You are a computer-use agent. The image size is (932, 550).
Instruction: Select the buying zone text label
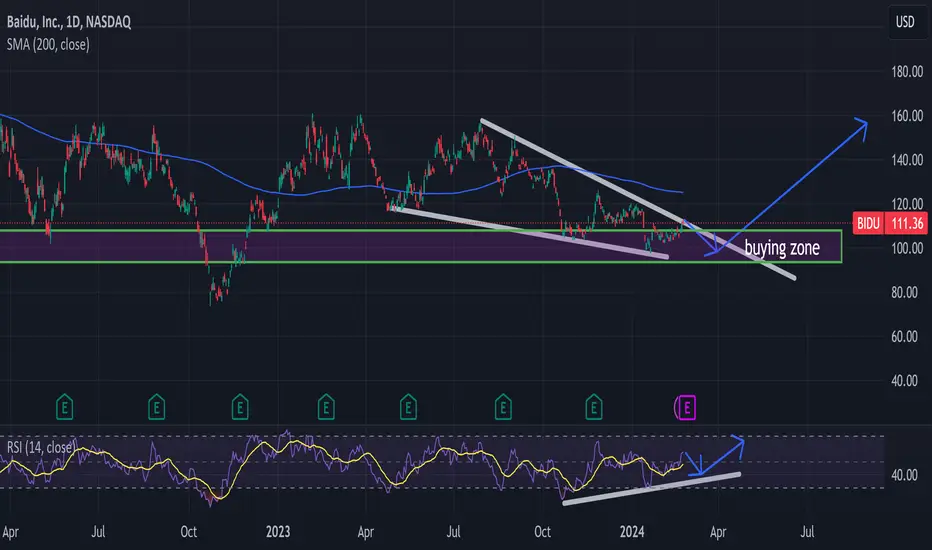click(782, 248)
